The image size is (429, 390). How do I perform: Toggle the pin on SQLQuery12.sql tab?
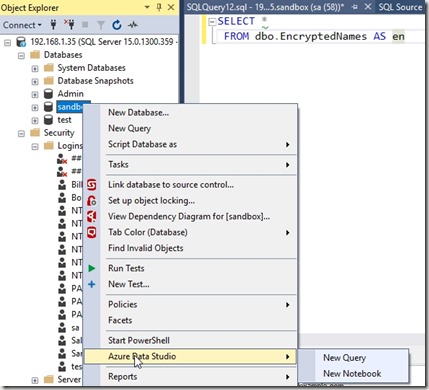coord(355,7)
